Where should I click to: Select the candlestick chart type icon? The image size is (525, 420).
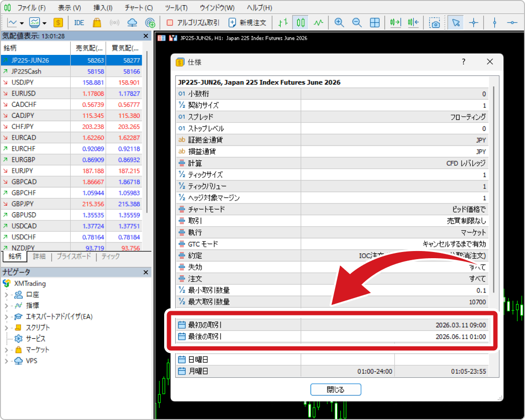(300, 22)
